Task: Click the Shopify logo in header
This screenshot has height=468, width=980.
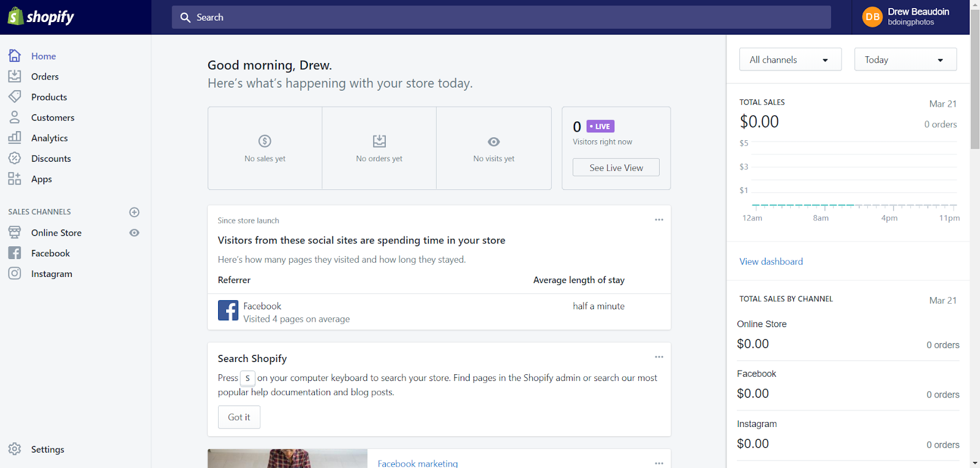Action: click(41, 17)
